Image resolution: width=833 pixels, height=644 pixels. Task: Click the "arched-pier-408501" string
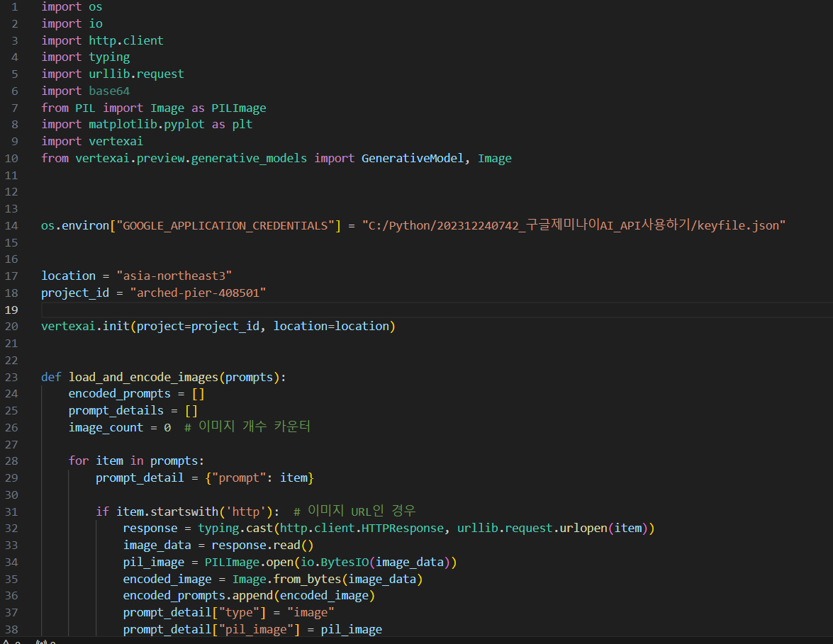[198, 293]
